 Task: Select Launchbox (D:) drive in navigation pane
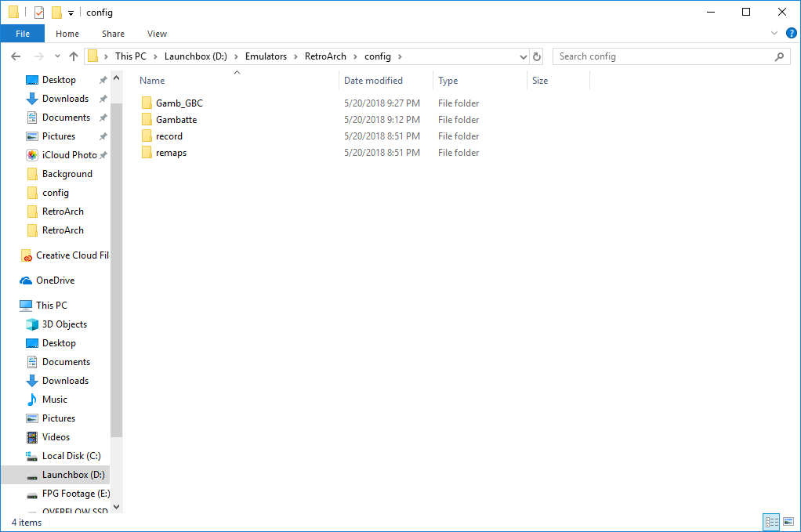click(x=73, y=475)
